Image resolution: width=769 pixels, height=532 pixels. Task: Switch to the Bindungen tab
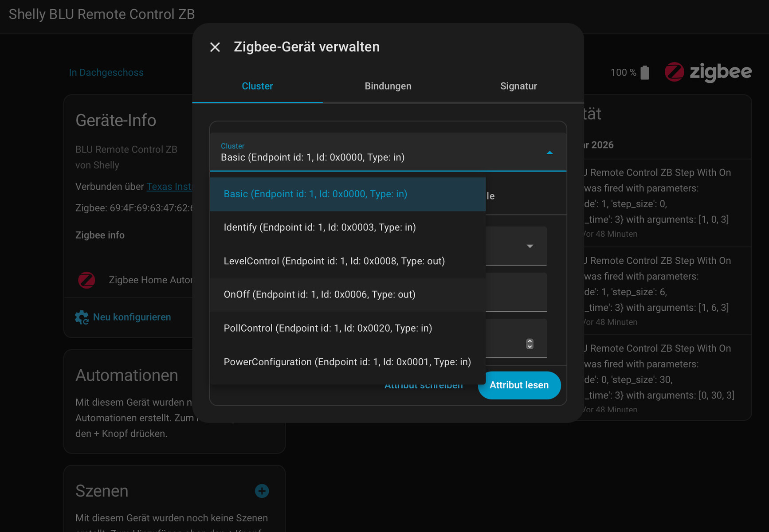(388, 86)
